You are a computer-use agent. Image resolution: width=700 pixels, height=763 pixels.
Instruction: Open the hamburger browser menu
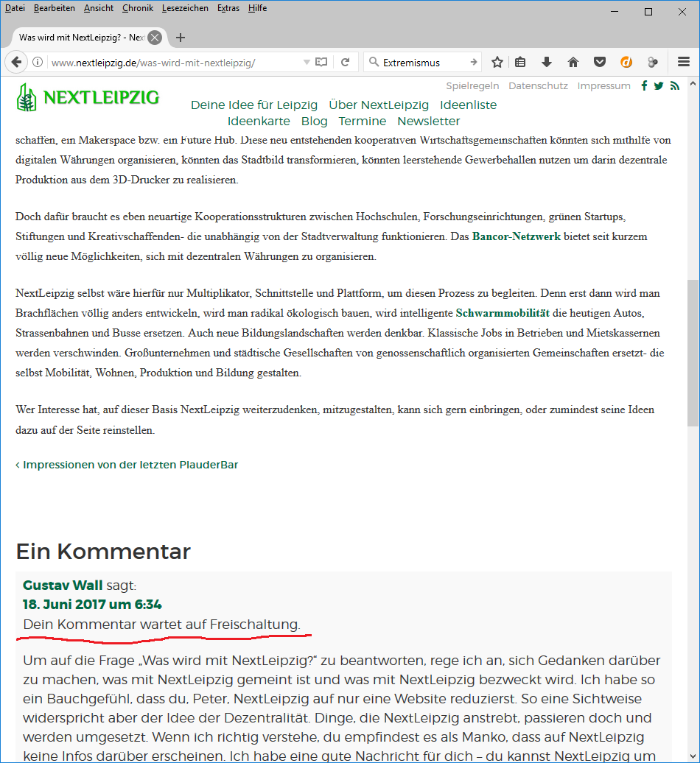(x=684, y=62)
